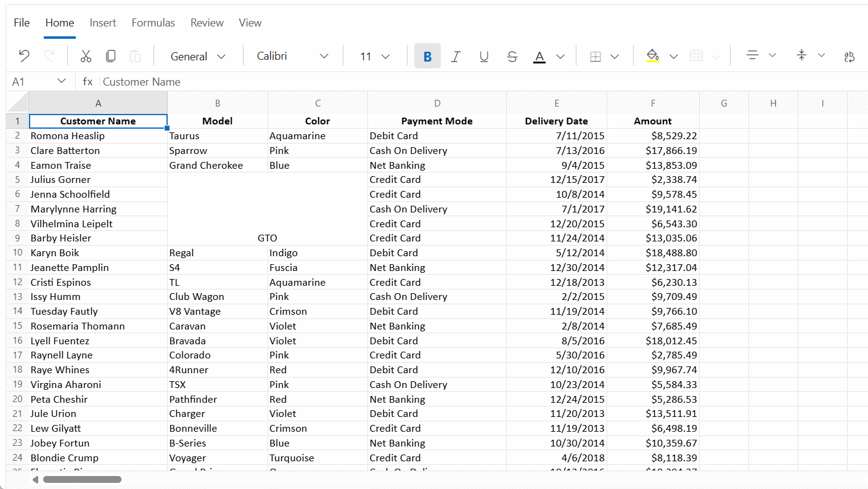Viewport: 868px width, 489px height.
Task: Open the Calibri font family dropdown
Action: [x=292, y=57]
